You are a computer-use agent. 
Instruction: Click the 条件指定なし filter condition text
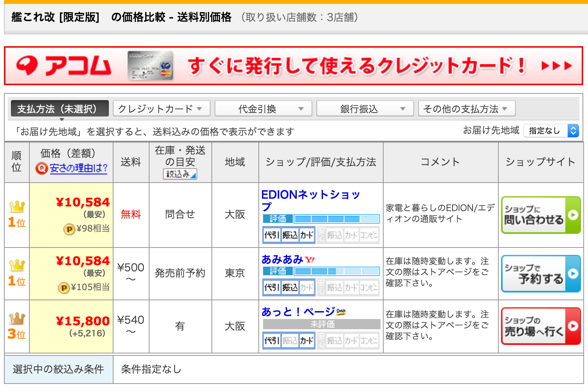151,369
